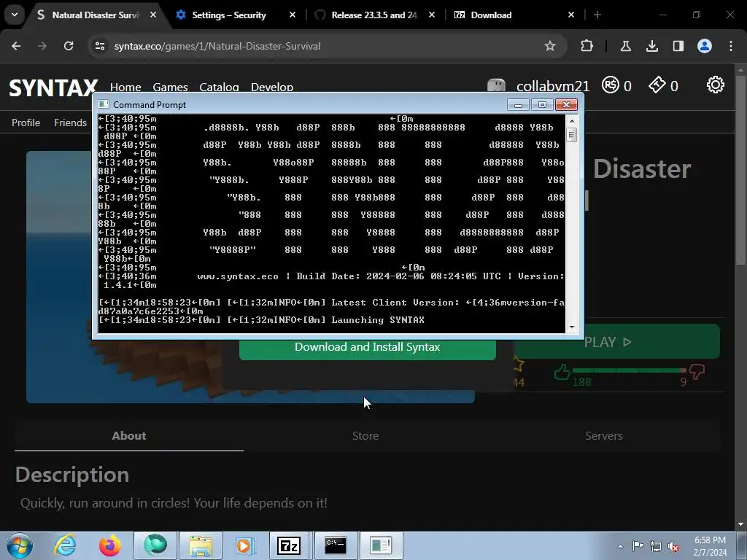Click the SYNTAX logo

pyautogui.click(x=53, y=87)
